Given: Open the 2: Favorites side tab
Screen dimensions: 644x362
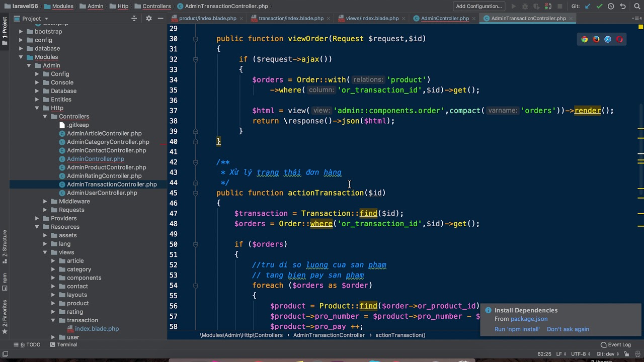Looking at the screenshot, I should (5, 317).
